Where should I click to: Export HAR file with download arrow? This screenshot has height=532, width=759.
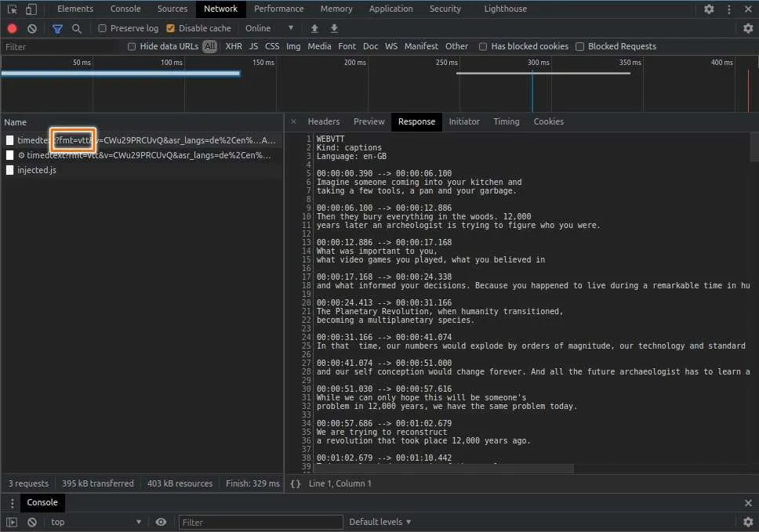pyautogui.click(x=334, y=28)
